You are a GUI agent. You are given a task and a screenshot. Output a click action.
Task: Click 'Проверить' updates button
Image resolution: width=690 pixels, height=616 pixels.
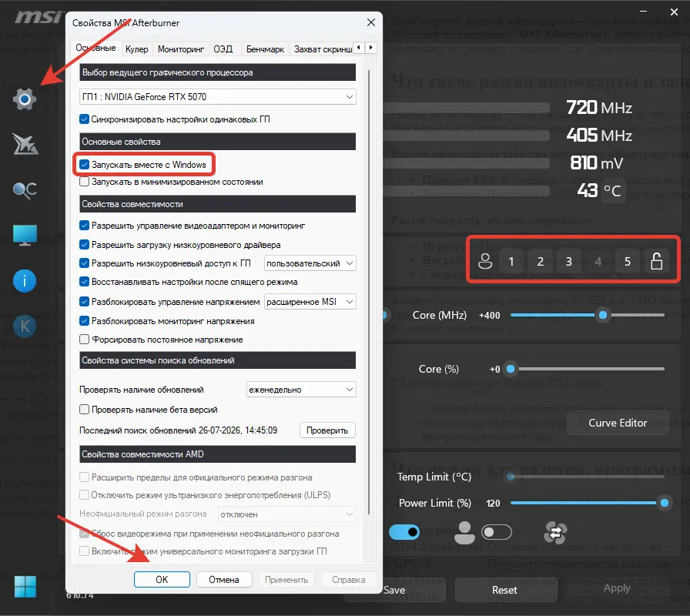[x=327, y=430]
